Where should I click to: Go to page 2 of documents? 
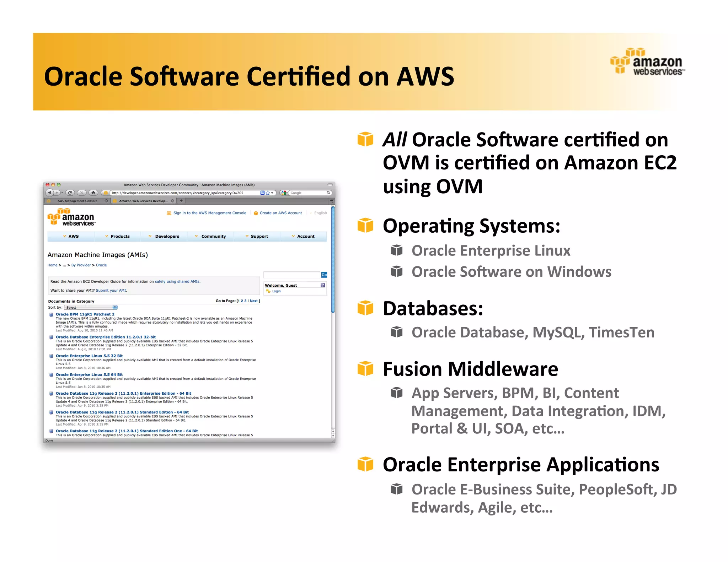click(x=242, y=301)
